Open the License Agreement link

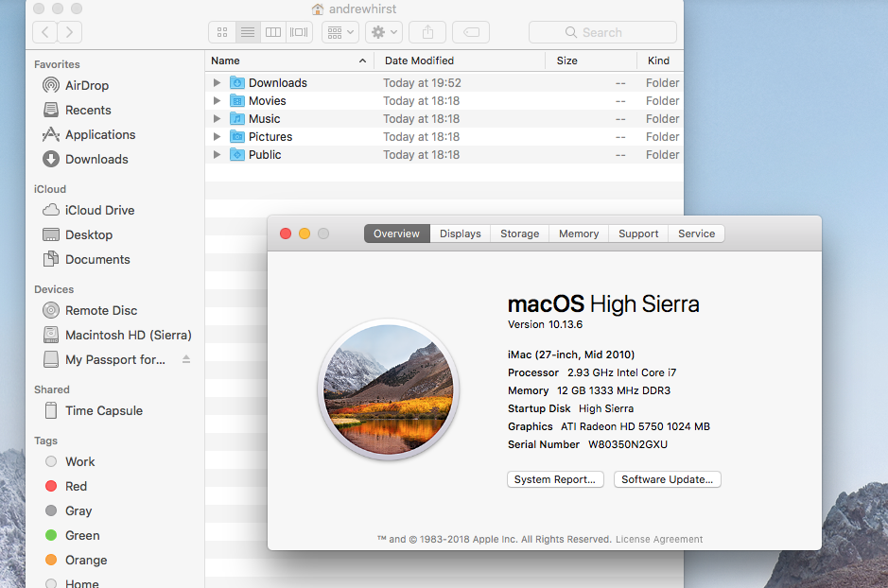pyautogui.click(x=659, y=540)
